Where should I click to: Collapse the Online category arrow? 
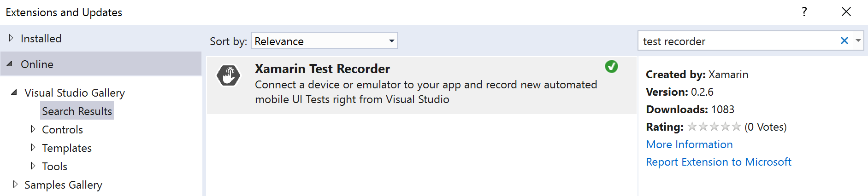pyautogui.click(x=10, y=64)
